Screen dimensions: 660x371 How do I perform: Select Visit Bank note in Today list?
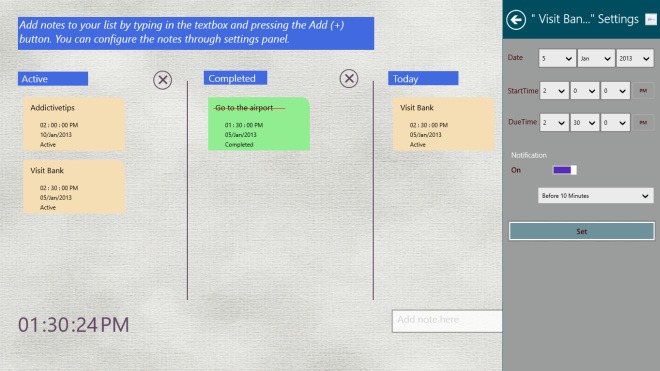click(444, 124)
